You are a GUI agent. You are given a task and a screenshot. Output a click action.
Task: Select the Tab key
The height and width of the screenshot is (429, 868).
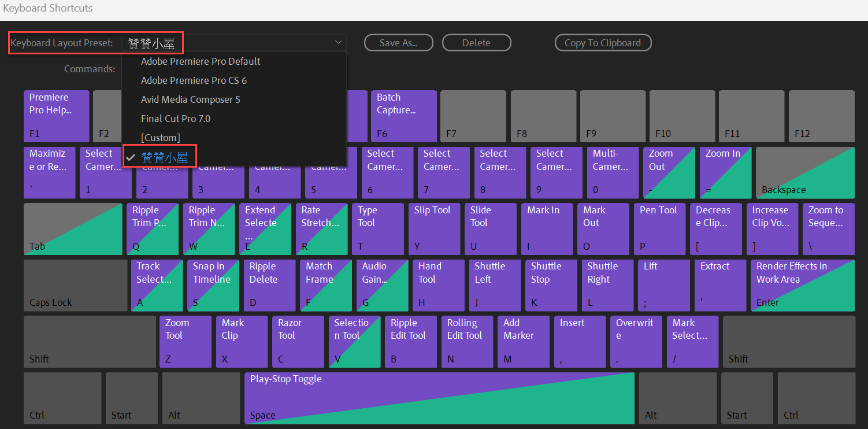(x=73, y=229)
